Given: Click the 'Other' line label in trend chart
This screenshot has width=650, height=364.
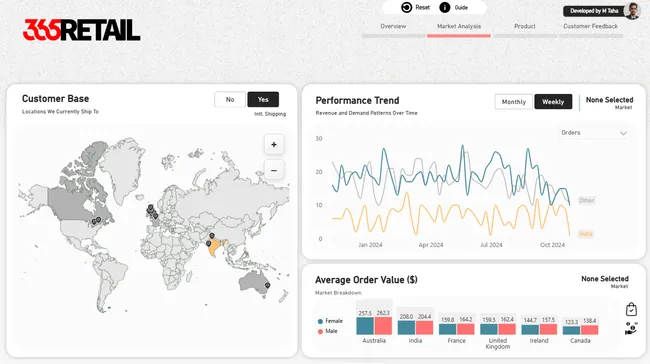Looking at the screenshot, I should [x=587, y=201].
